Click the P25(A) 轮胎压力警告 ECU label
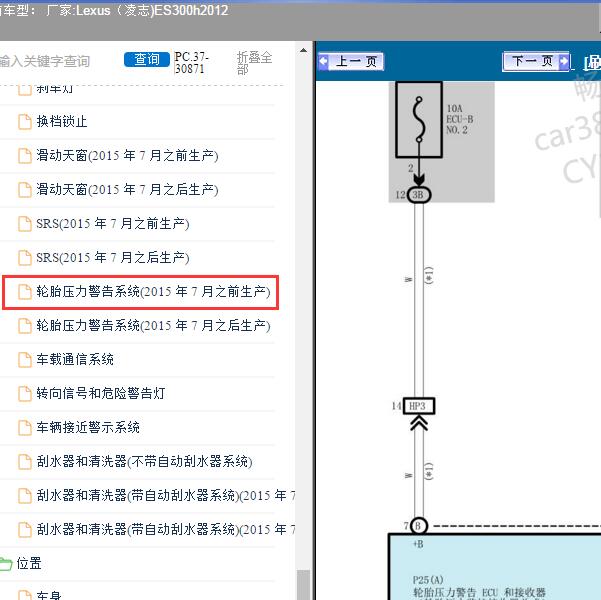 pos(479,587)
